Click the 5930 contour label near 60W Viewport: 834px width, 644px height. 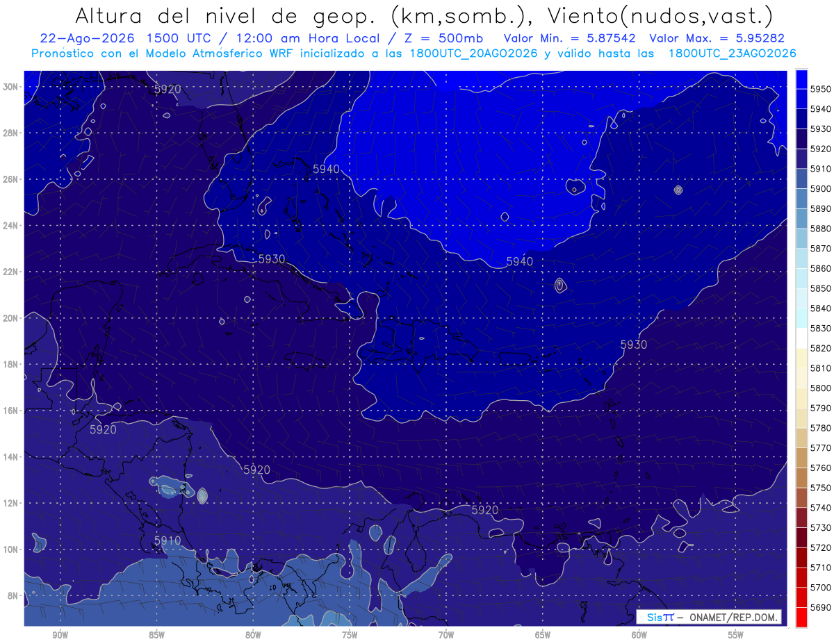pos(633,345)
